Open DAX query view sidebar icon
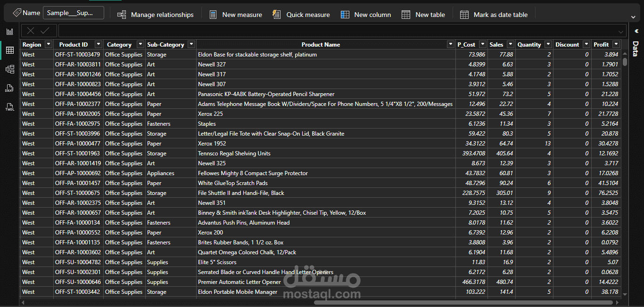644x307 pixels. pos(9,88)
